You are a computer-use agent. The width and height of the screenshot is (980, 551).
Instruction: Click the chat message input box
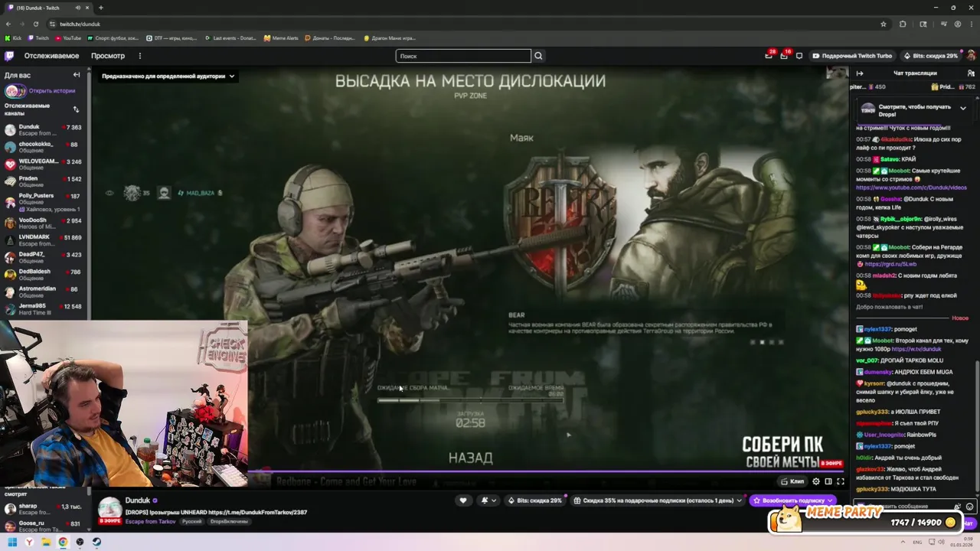tap(903, 506)
